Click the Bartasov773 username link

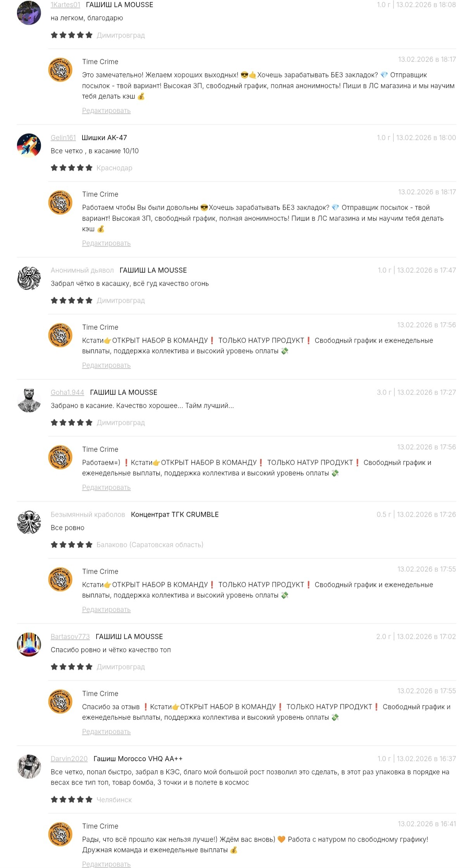point(70,637)
